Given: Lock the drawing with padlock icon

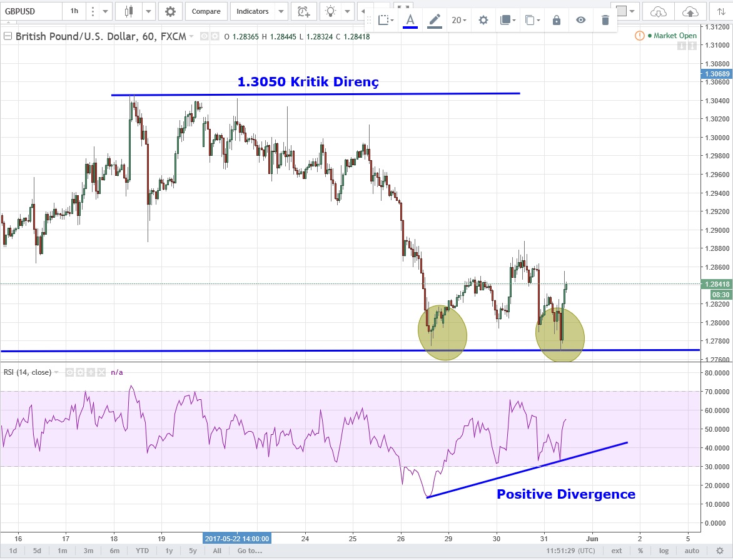Looking at the screenshot, I should tap(556, 20).
